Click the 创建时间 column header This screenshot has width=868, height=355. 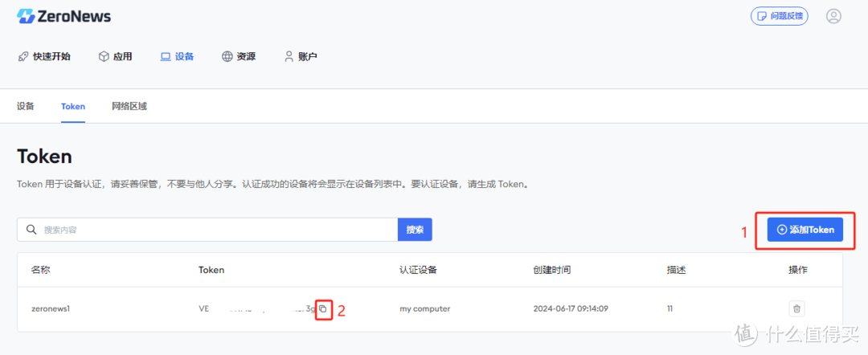click(552, 270)
